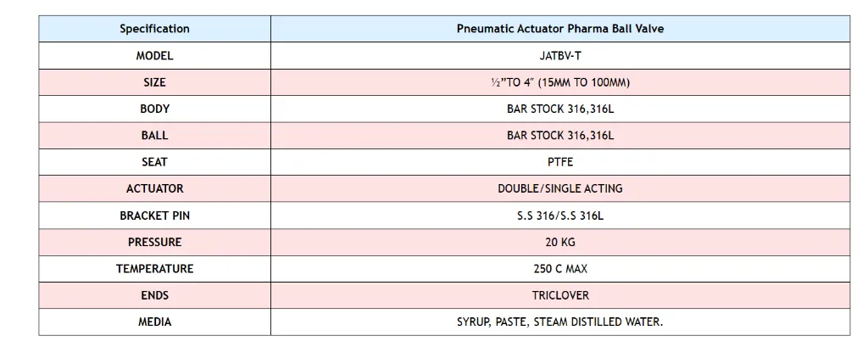Select the SYRUP, PASTE, STEAM media value

pyautogui.click(x=559, y=322)
